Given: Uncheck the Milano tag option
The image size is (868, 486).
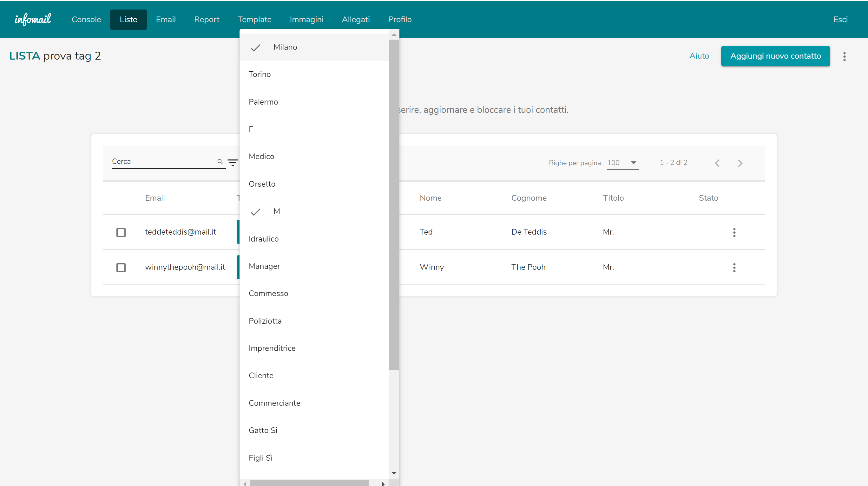Looking at the screenshot, I should point(285,47).
